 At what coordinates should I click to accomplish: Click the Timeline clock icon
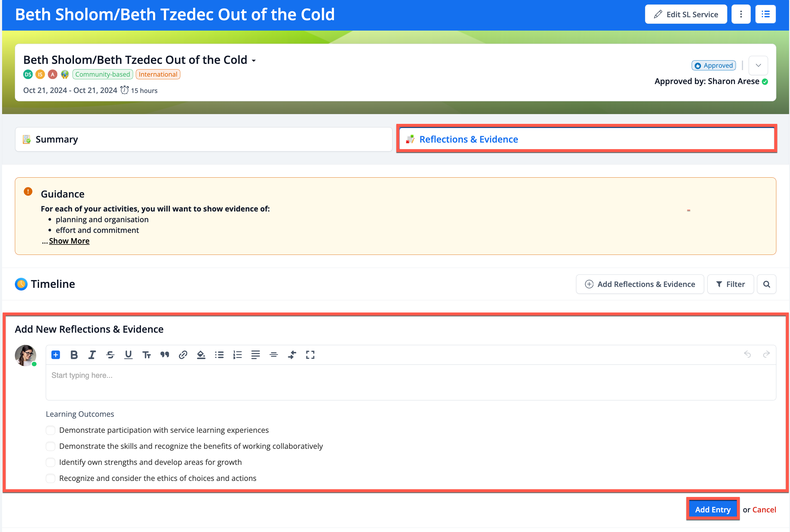coord(21,284)
